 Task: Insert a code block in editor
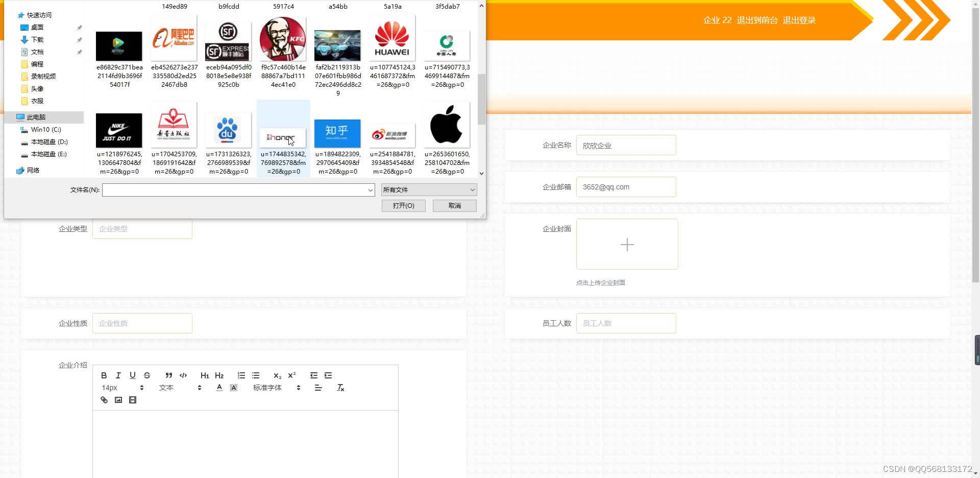pos(183,375)
